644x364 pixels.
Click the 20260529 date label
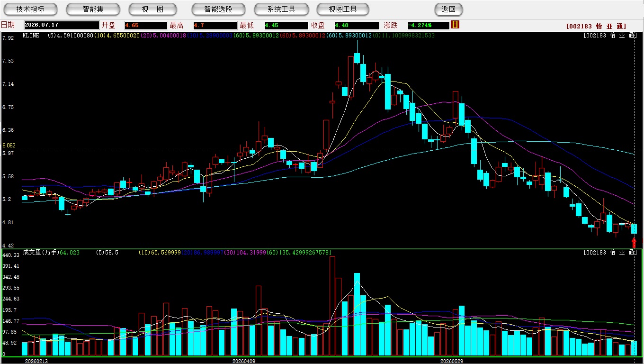click(452, 361)
